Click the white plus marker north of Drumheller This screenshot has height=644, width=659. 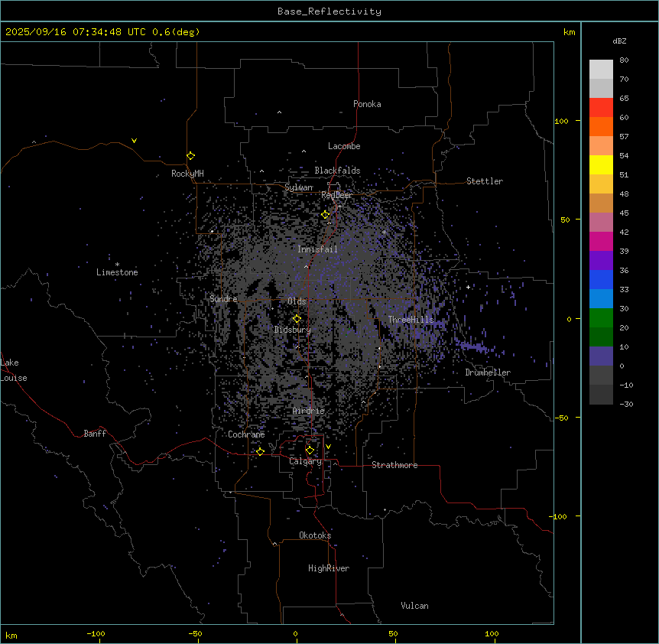click(468, 287)
